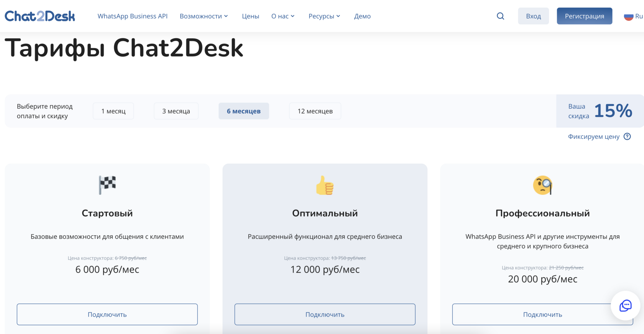Click the Профессиональный plan title
Screen dimensions: 644x334
542,213
